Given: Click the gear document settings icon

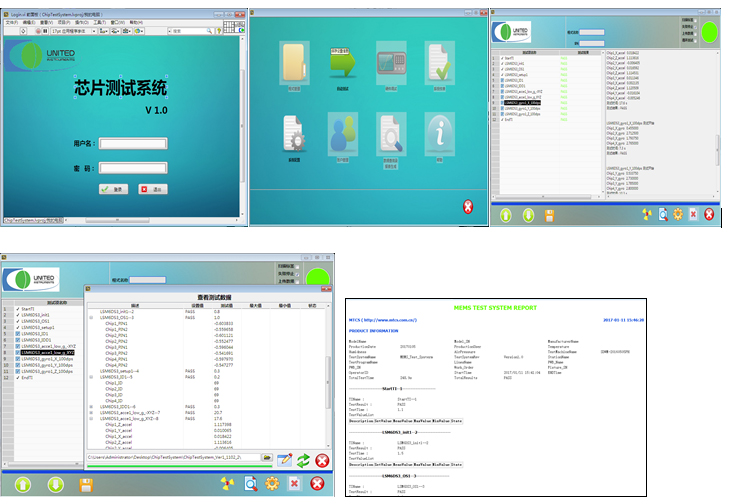Looking at the screenshot, I should [294, 134].
